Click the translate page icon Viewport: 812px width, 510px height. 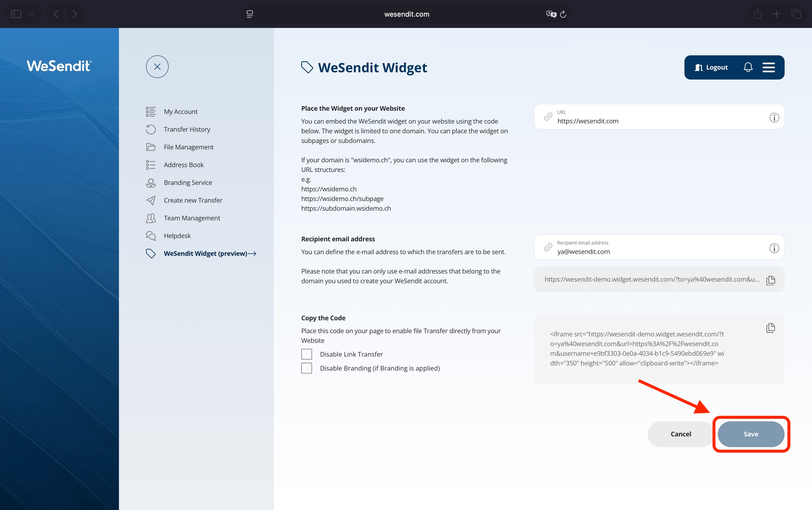pyautogui.click(x=551, y=14)
